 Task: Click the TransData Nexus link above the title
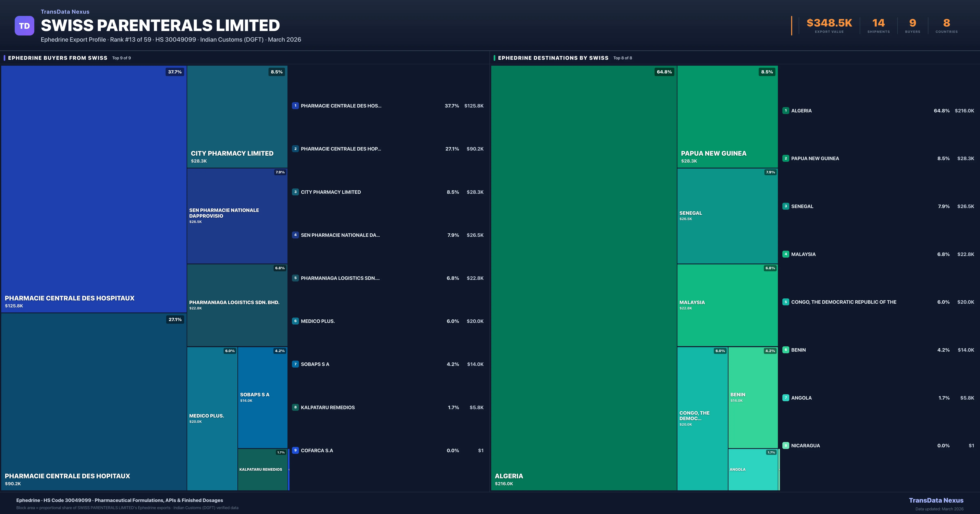pyautogui.click(x=65, y=12)
